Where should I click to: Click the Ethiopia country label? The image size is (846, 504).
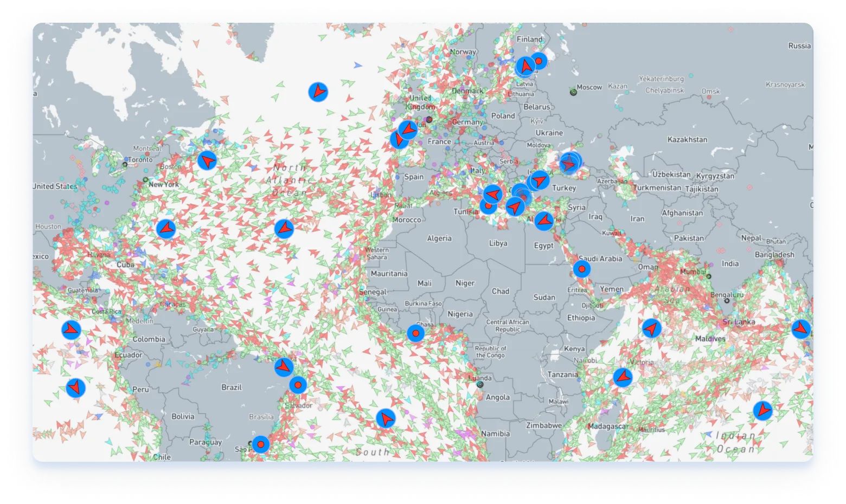click(581, 318)
